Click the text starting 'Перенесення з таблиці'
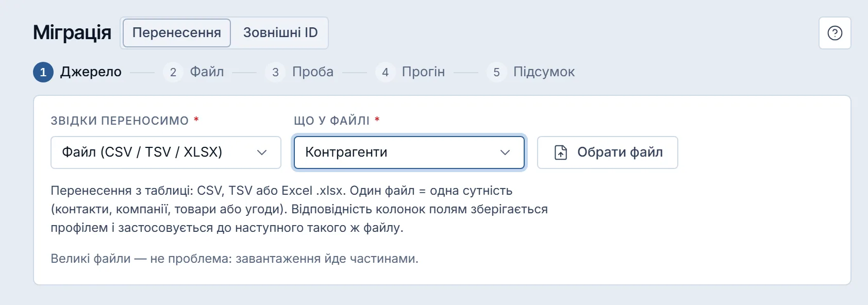 299,209
